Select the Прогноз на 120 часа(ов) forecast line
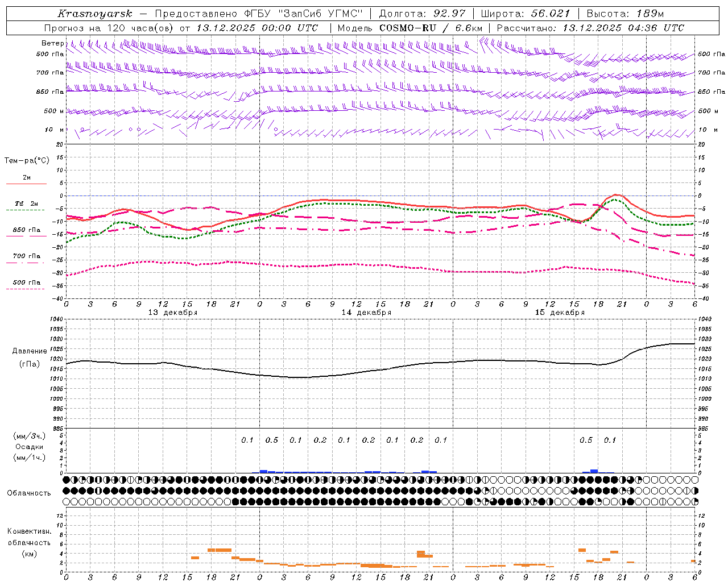Screen dimensions: 728x582 pyautogui.click(x=181, y=28)
